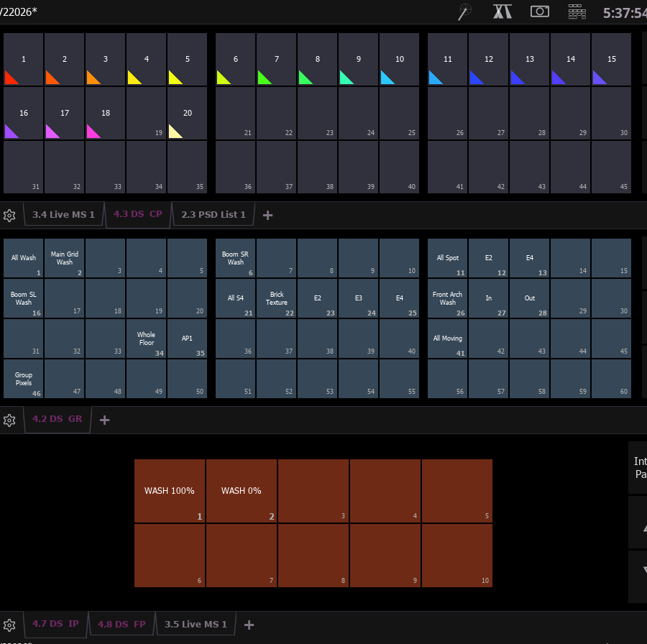Select magenta color palette 18
Viewport: 647px width, 644px height.
(105, 113)
